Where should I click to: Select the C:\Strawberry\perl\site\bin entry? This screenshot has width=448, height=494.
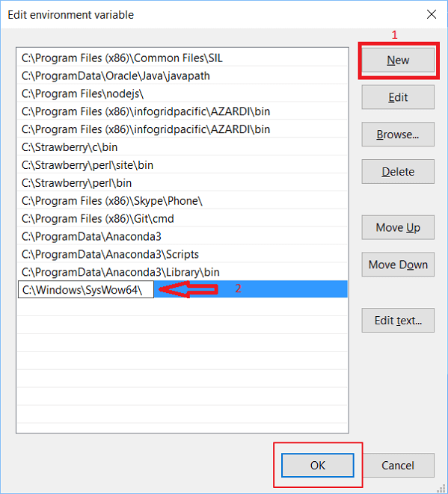[182, 164]
